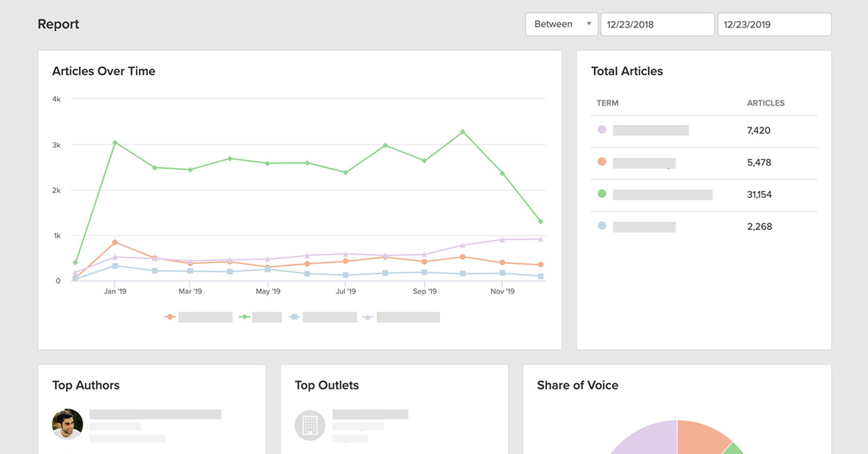Click the top outlet building icon

[310, 424]
